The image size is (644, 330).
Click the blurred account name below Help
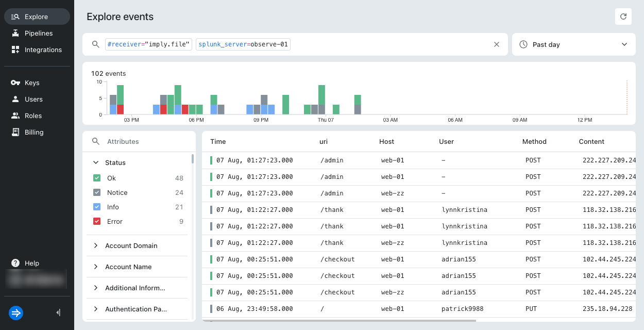click(37, 279)
